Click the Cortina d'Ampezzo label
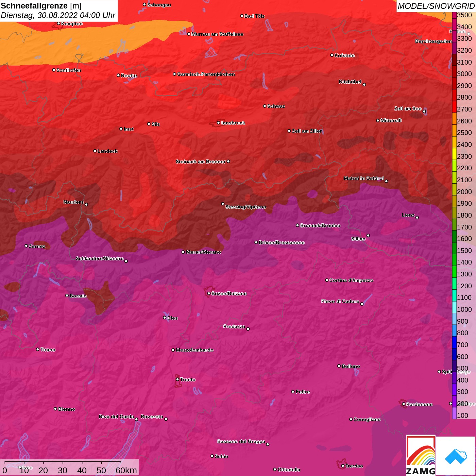Screen dimensions: 476x476 (351, 280)
